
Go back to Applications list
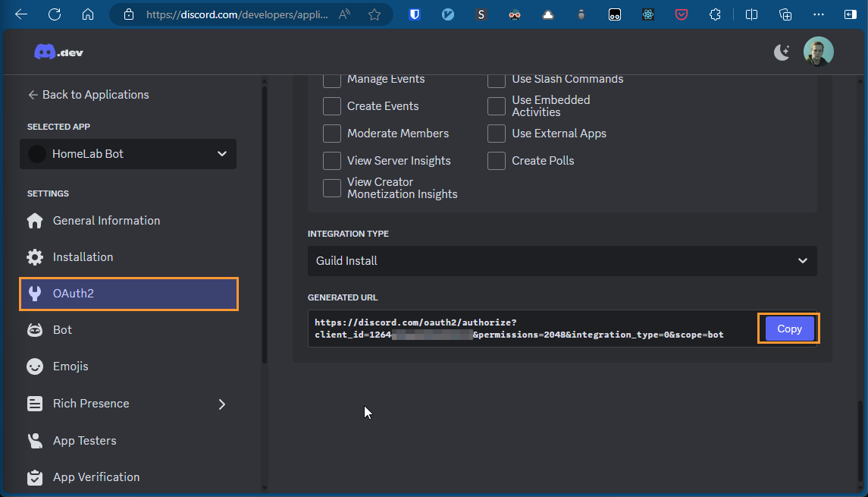point(88,95)
